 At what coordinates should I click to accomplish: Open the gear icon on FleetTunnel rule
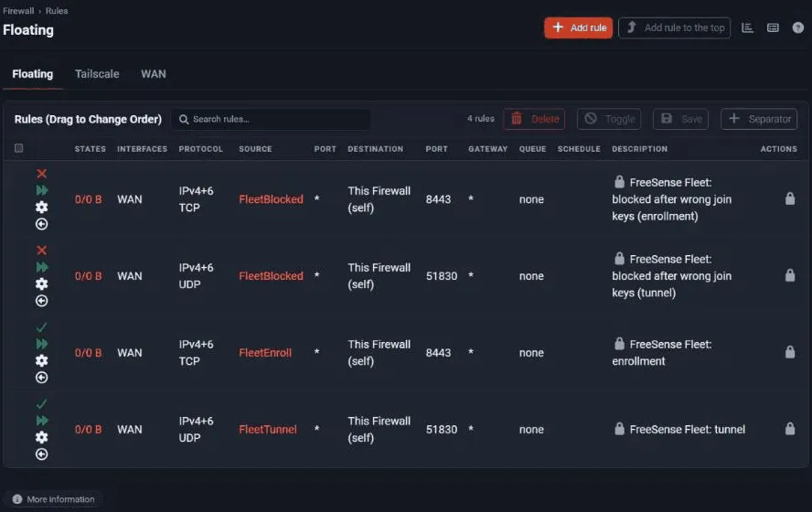pos(41,437)
